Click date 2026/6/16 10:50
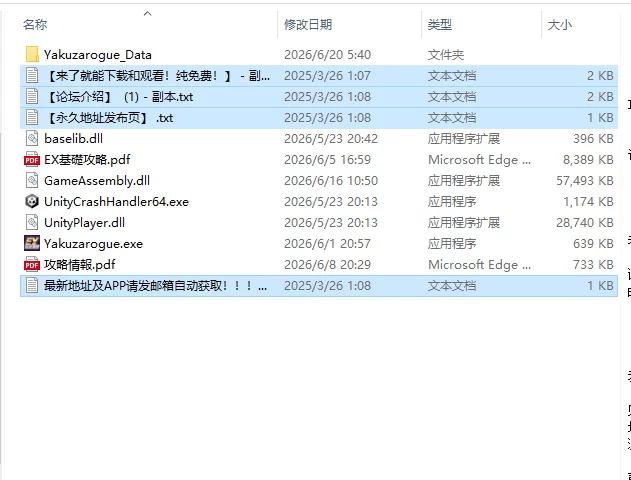The height and width of the screenshot is (480, 631). pyautogui.click(x=331, y=180)
